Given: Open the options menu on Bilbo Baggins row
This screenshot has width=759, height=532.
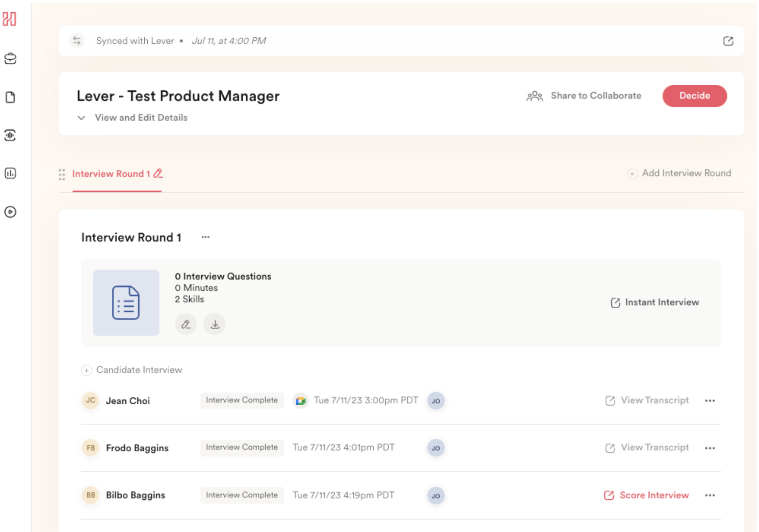Looking at the screenshot, I should [x=710, y=495].
